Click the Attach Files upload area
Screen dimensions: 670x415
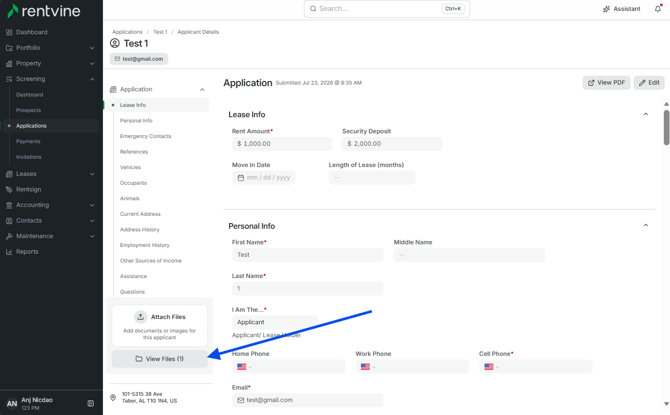[x=159, y=326]
